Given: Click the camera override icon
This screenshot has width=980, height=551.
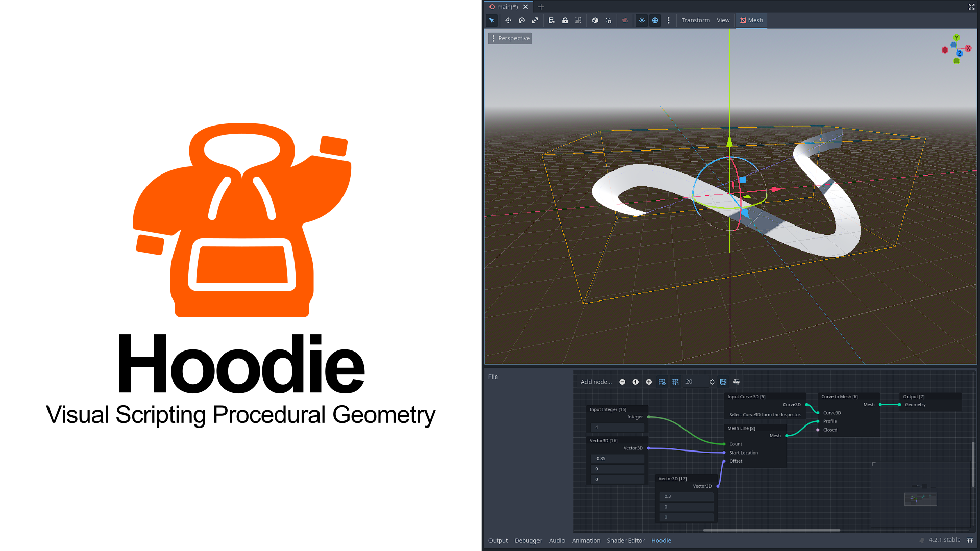Looking at the screenshot, I should point(625,20).
